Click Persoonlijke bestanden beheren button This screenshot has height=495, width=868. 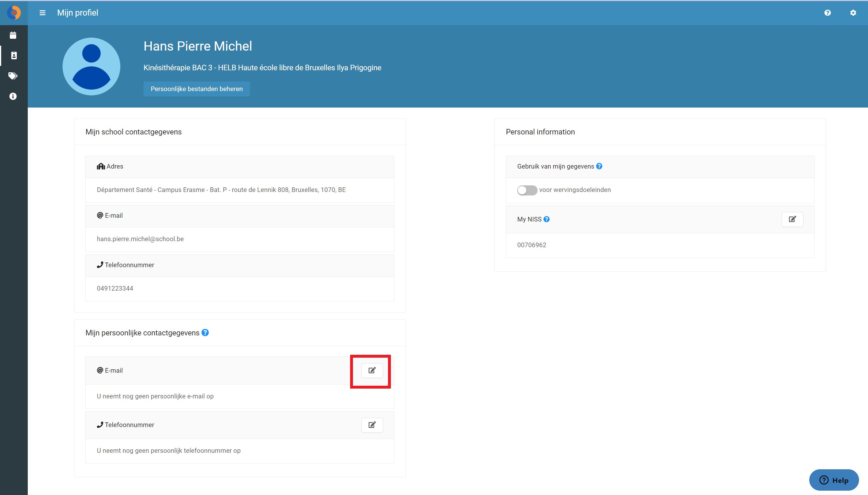[196, 89]
